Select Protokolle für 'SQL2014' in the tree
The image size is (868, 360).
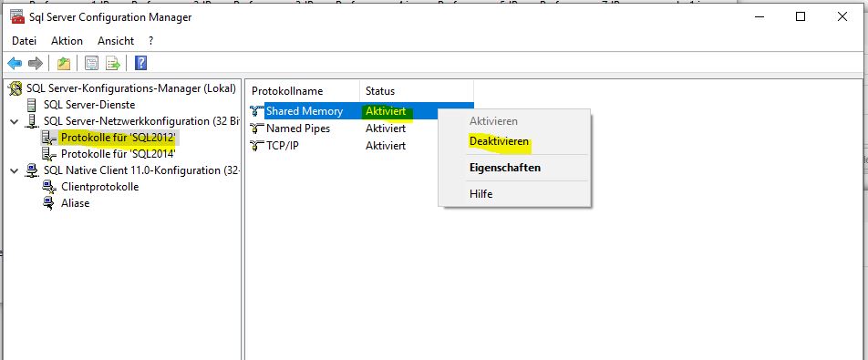click(x=119, y=154)
